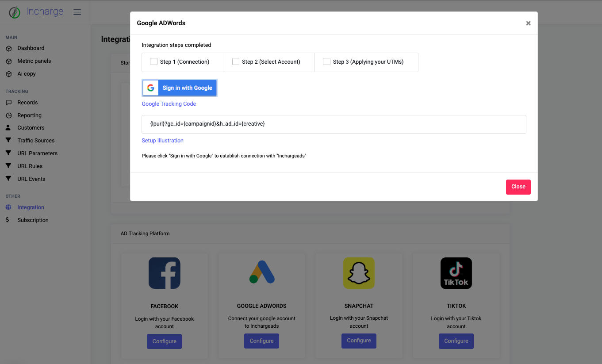Image resolution: width=602 pixels, height=364 pixels.
Task: Click the Customers person icon
Action: [8, 128]
